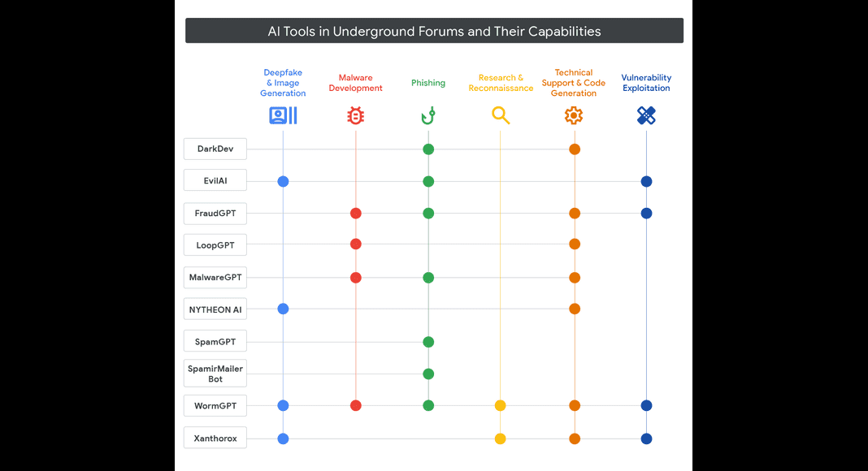Screen dimensions: 868x471
Task: Click SpamGPT's green Phishing dot
Action: pos(428,342)
